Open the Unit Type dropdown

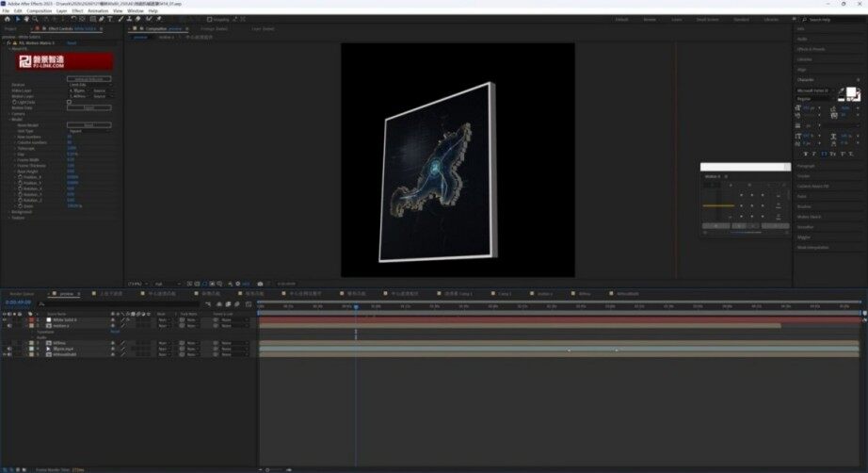pos(88,131)
